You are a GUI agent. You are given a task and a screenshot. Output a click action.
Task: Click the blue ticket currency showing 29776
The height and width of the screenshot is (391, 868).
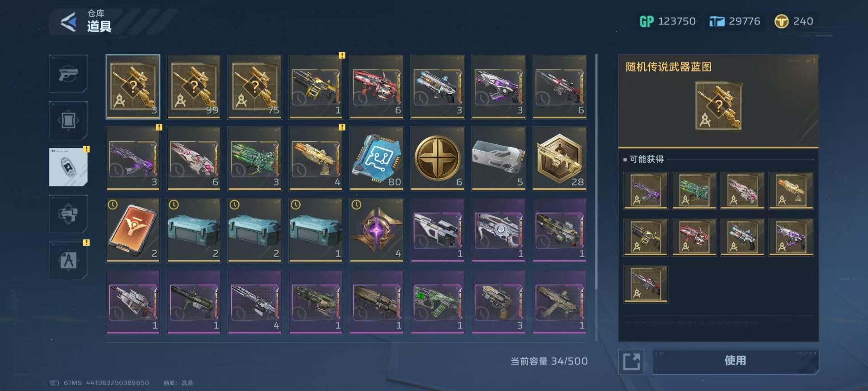click(x=735, y=21)
